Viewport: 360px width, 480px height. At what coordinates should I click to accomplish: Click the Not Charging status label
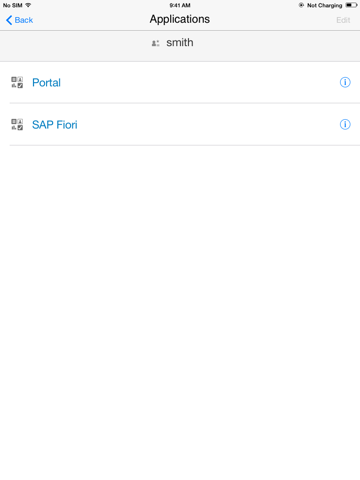(x=324, y=5)
